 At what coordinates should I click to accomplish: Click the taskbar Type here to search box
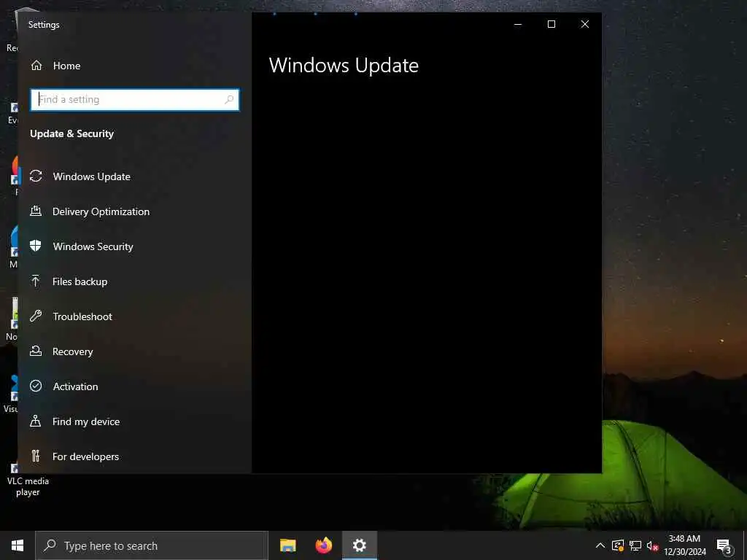[x=152, y=545]
